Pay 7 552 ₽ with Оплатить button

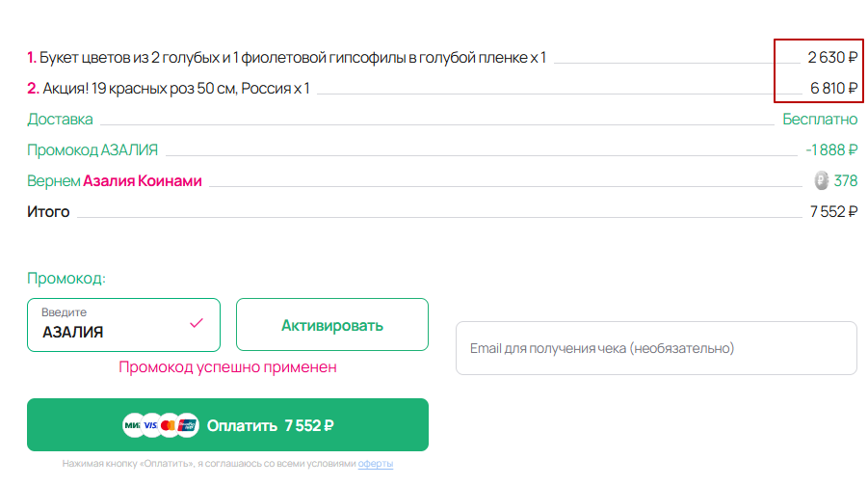click(x=227, y=425)
